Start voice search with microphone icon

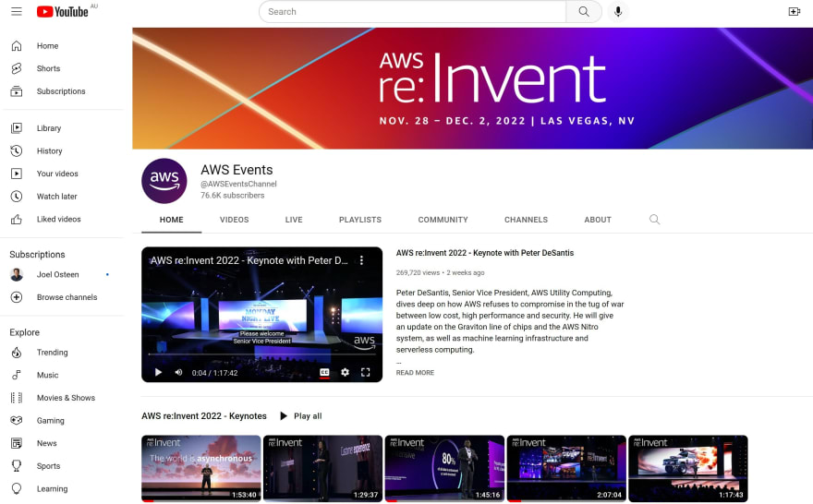618,11
